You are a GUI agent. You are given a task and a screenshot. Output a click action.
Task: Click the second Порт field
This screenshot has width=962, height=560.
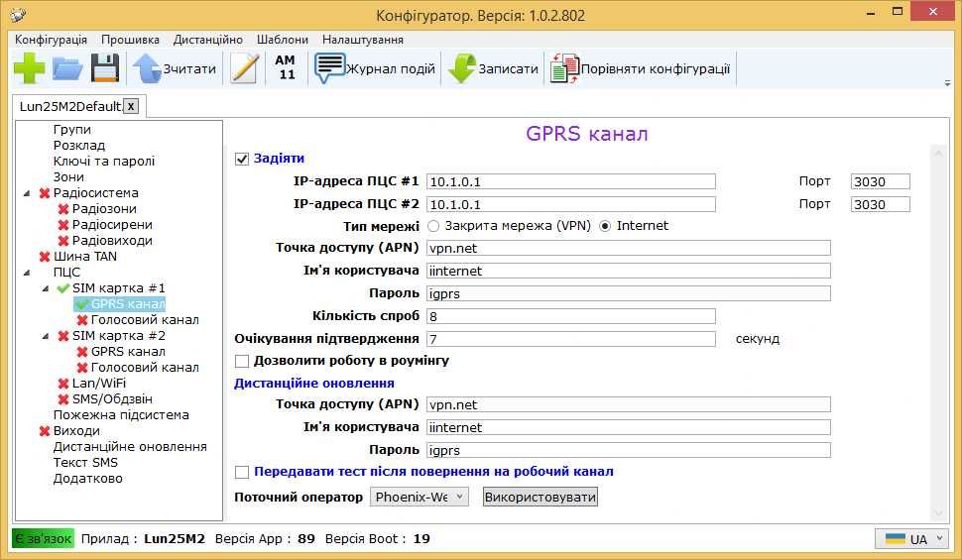(881, 204)
